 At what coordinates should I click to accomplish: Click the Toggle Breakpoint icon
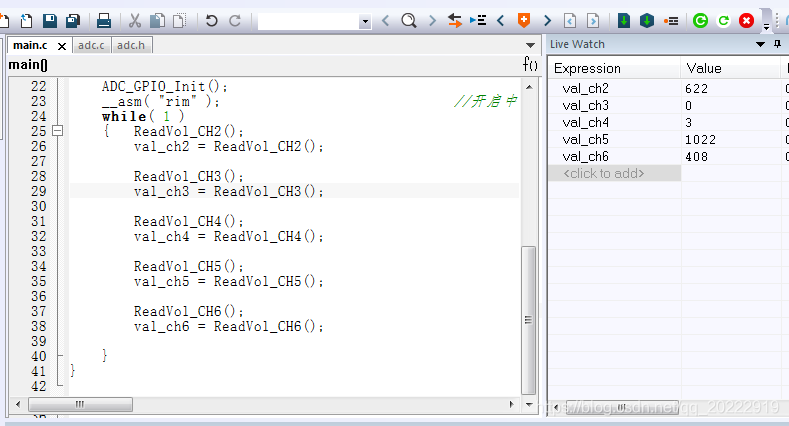click(x=671, y=21)
